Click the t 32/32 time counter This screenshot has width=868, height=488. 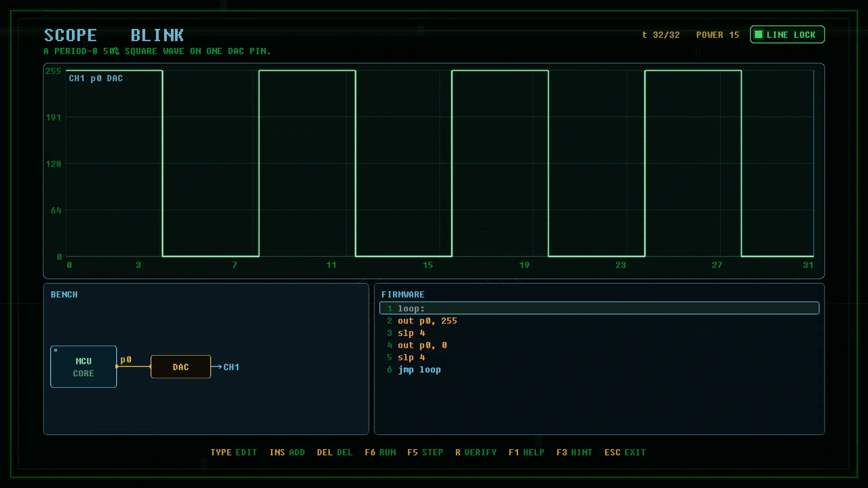pos(661,35)
